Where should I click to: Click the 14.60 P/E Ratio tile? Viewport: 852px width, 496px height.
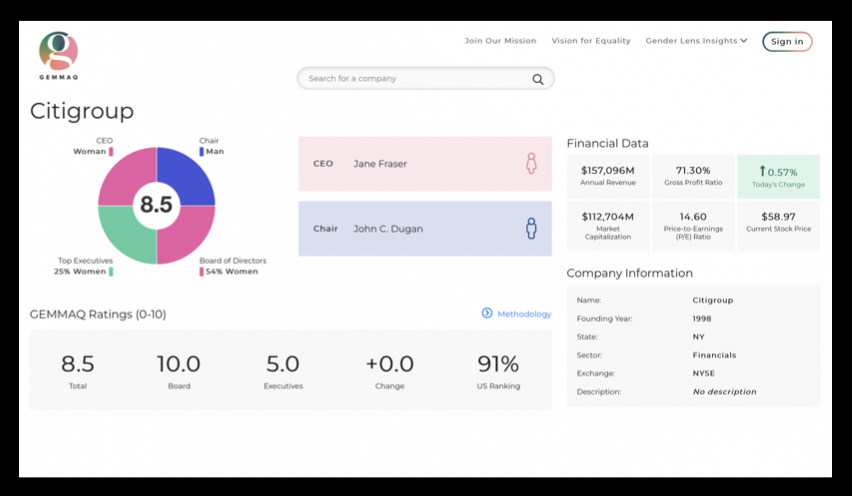(x=693, y=226)
